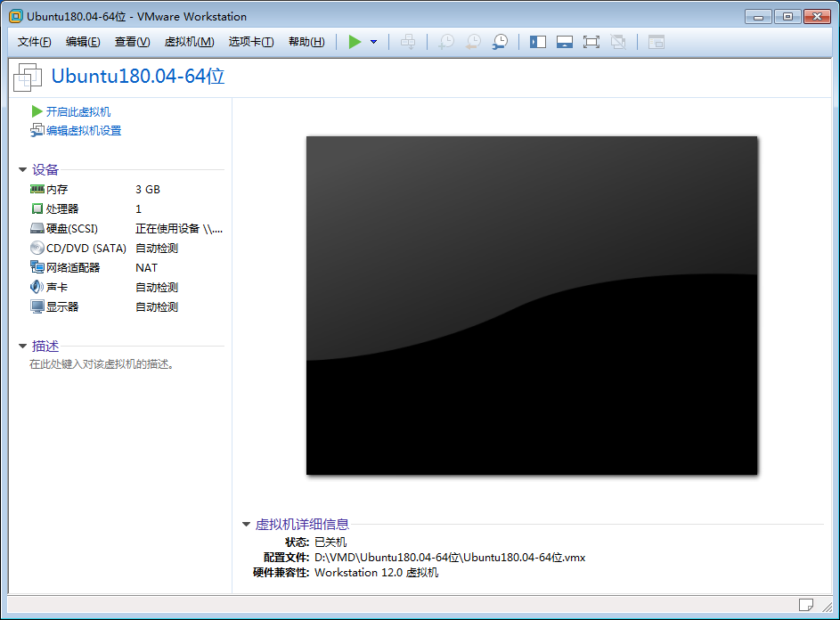Click the 处理器 processor device icon
This screenshot has height=620, width=840.
click(x=37, y=208)
